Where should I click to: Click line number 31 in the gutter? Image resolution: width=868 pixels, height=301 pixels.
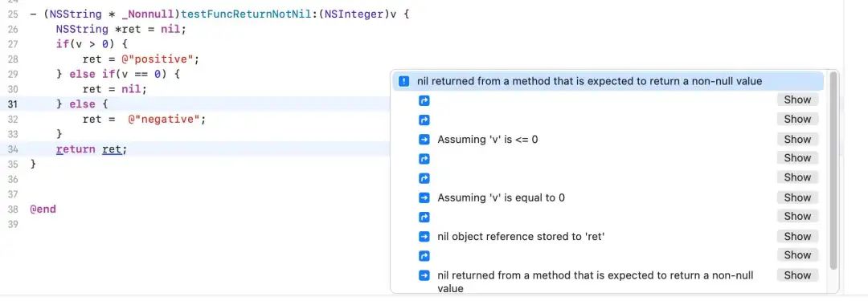point(14,104)
